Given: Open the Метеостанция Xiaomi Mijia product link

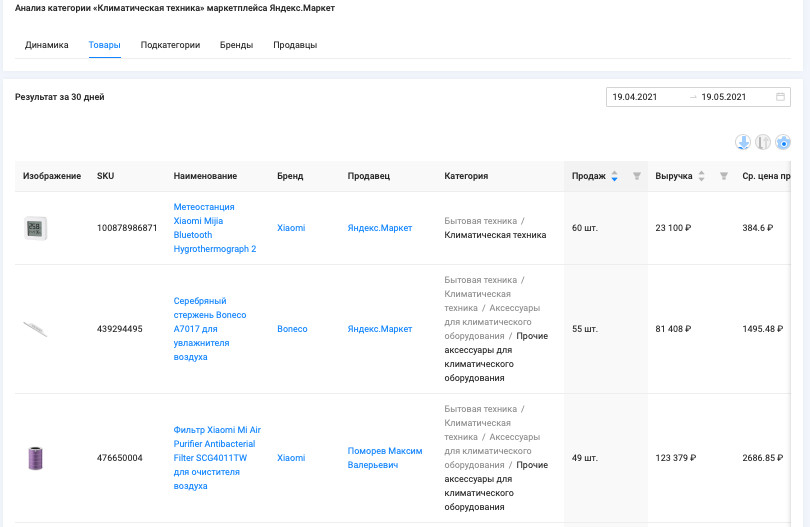Looking at the screenshot, I should click(215, 228).
